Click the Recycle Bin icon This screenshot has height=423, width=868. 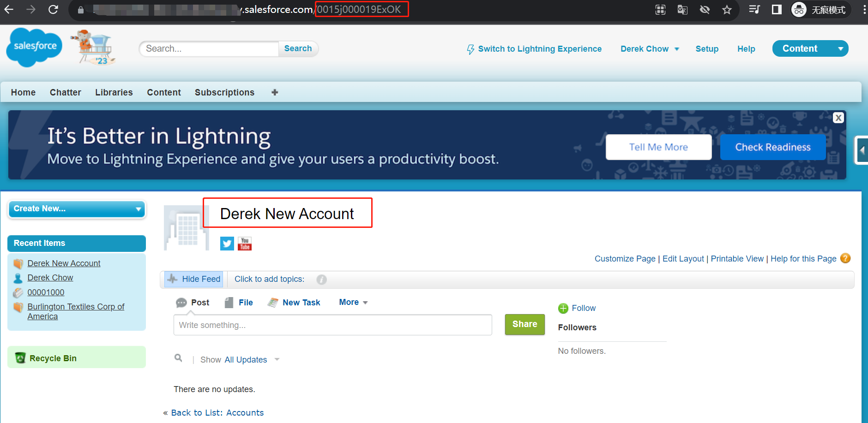(20, 358)
